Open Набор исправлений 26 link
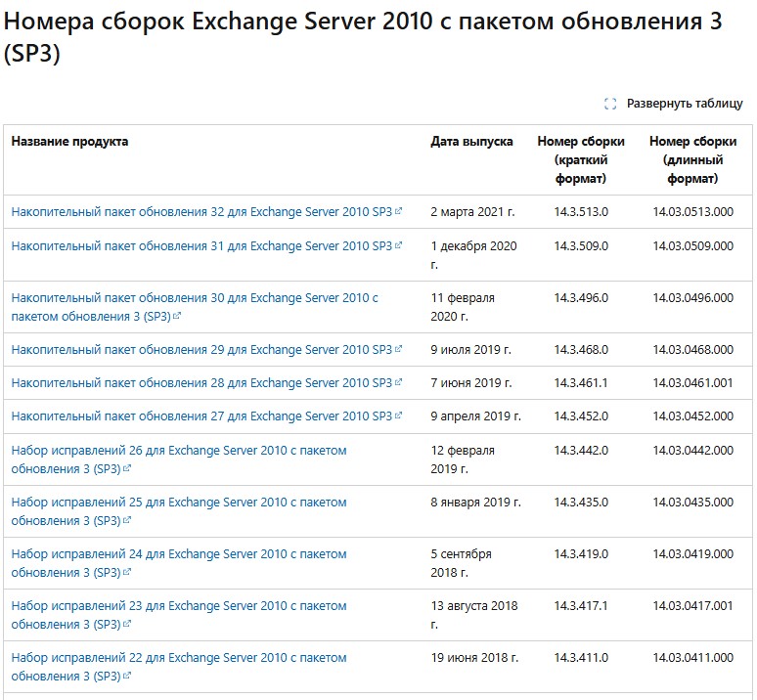This screenshot has height=700, width=757. coord(178,451)
